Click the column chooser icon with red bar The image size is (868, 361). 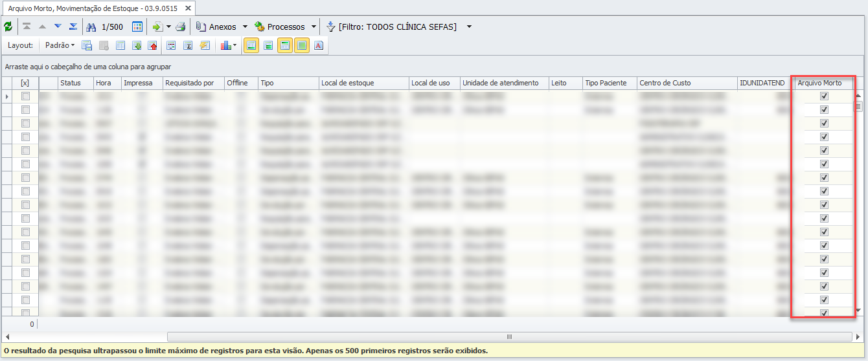click(x=172, y=45)
